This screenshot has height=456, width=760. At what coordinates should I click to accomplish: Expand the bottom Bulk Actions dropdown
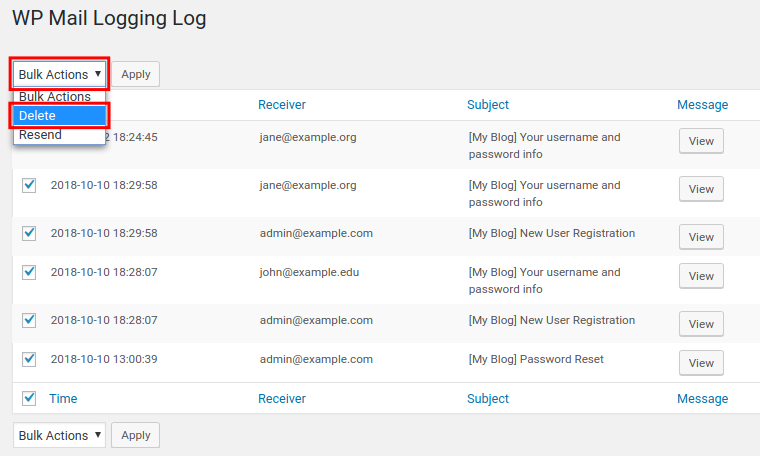59,435
